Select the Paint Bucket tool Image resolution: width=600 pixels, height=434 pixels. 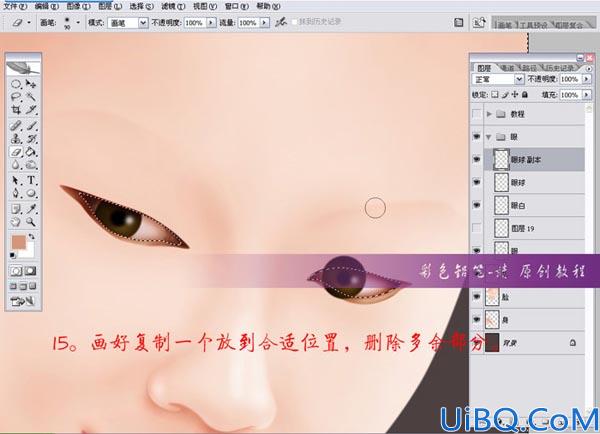pos(31,152)
